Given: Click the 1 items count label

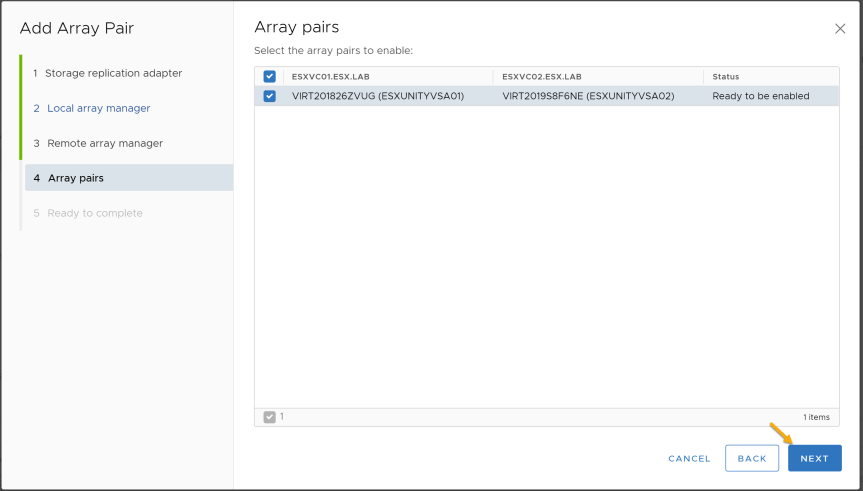Looking at the screenshot, I should [816, 417].
